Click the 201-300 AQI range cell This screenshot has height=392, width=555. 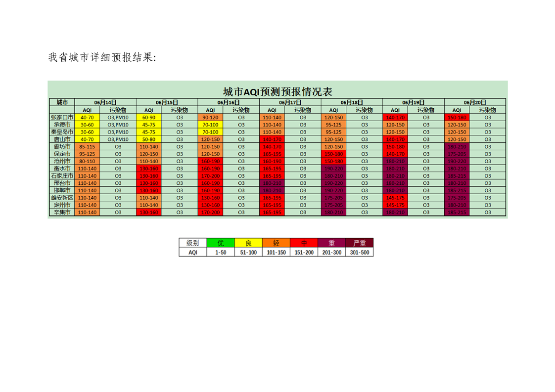[x=332, y=252]
